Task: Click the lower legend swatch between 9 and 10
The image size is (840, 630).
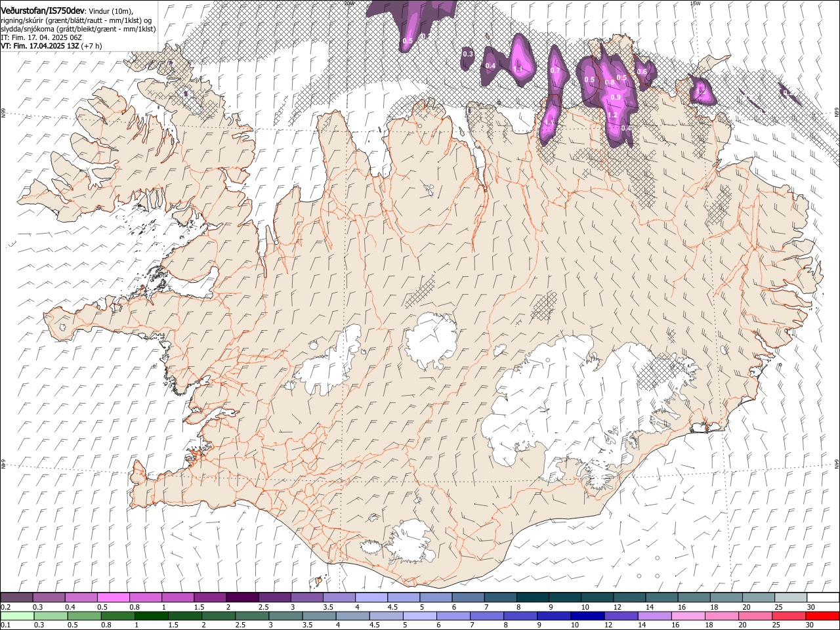Action: point(553,616)
